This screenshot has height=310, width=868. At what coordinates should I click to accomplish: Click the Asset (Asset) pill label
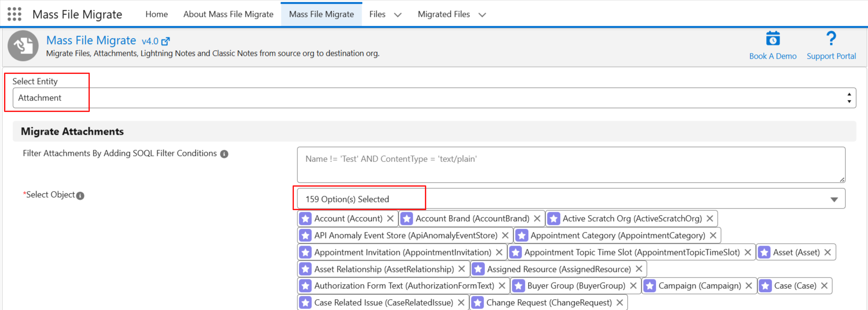(796, 252)
